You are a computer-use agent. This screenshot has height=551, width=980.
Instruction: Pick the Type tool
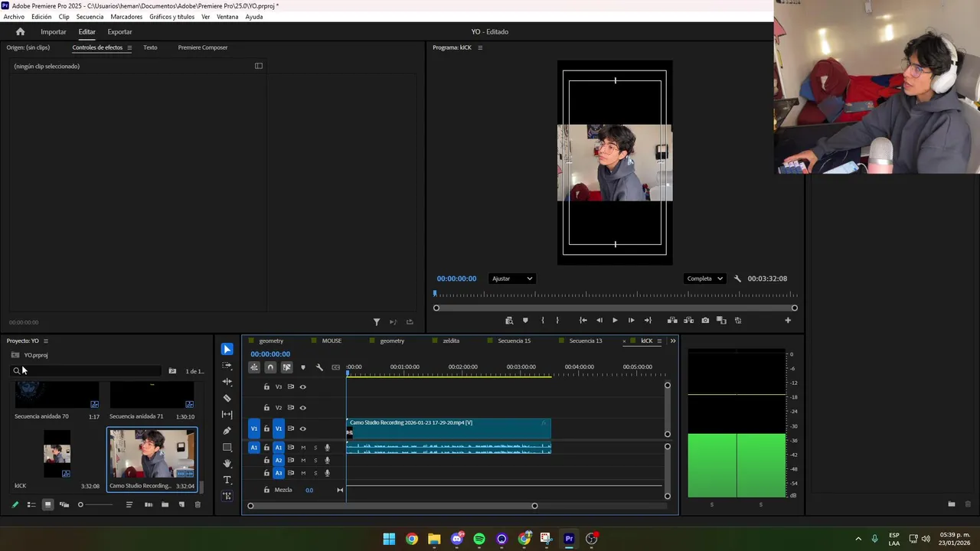(227, 480)
